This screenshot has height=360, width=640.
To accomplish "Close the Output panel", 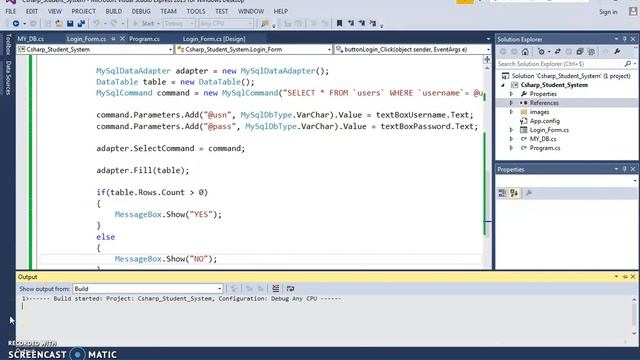I will click(633, 277).
